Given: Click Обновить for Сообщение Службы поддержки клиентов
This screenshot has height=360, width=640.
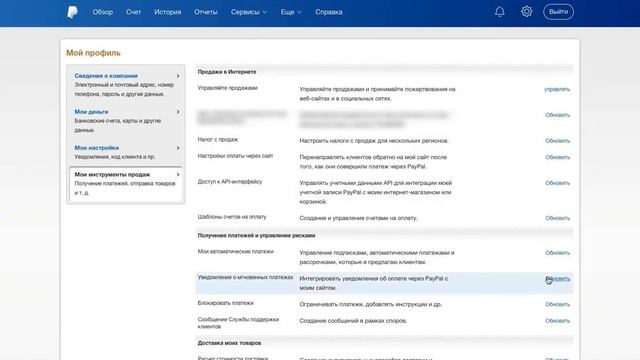Looking at the screenshot, I should (558, 320).
